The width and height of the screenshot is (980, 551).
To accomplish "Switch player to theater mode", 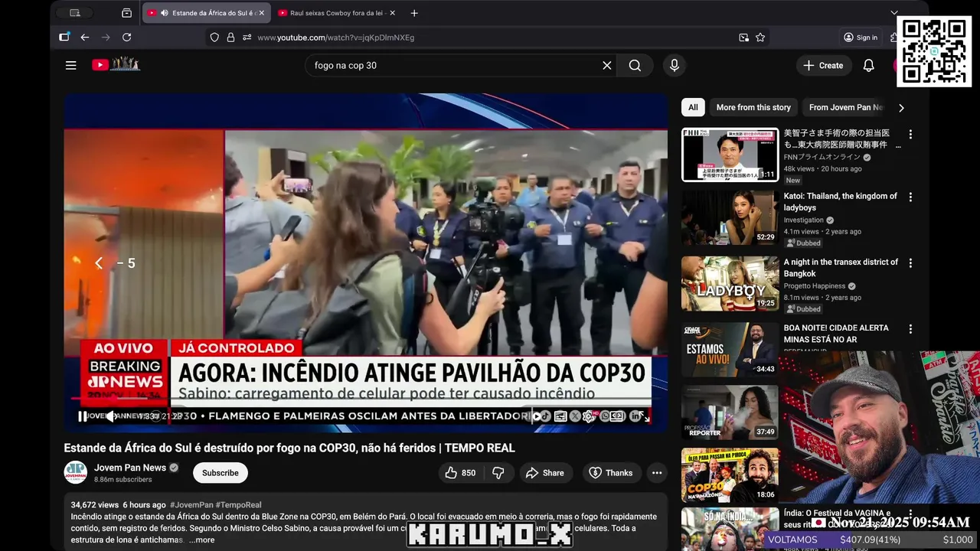I will pyautogui.click(x=617, y=416).
